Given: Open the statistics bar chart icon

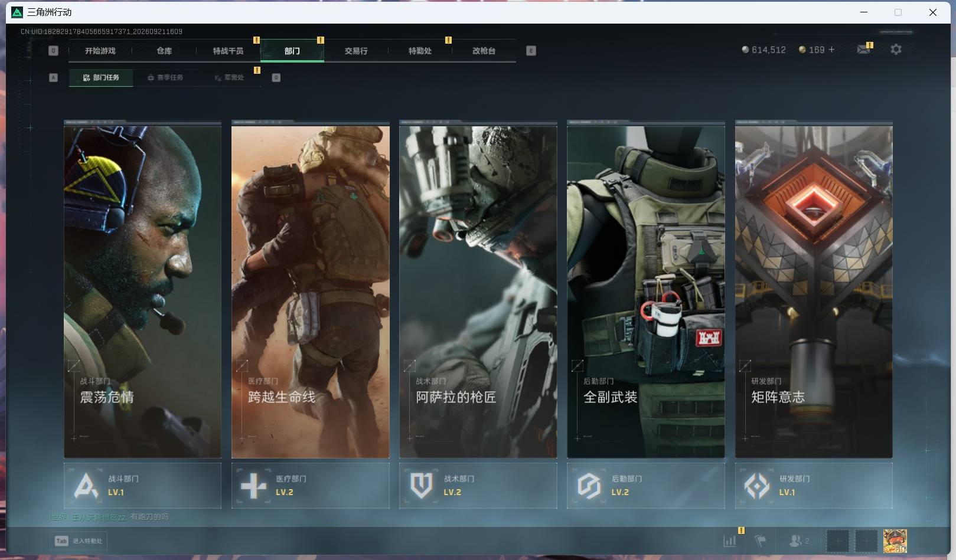Looking at the screenshot, I should click(730, 541).
